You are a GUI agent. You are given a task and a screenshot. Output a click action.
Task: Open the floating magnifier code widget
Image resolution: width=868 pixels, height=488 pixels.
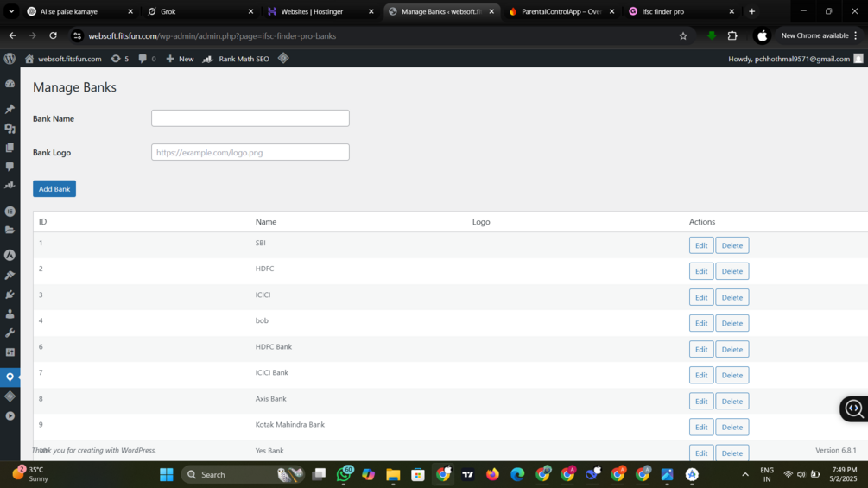pos(854,409)
